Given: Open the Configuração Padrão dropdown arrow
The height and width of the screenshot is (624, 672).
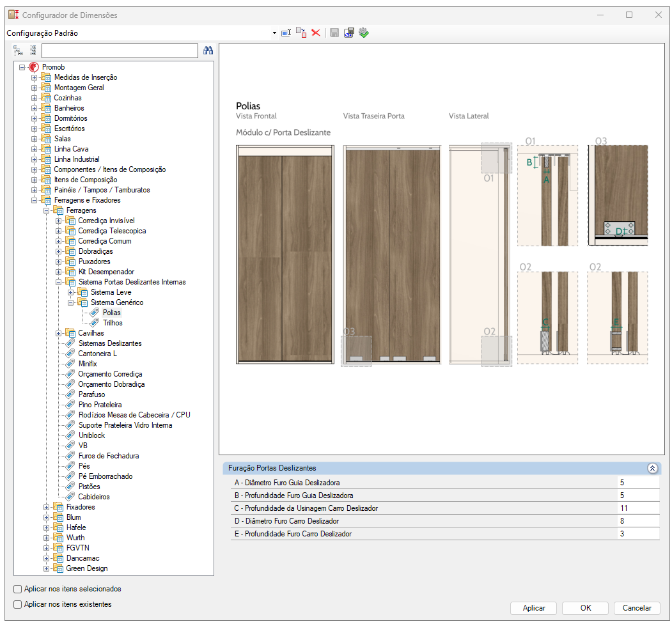Looking at the screenshot, I should (274, 33).
